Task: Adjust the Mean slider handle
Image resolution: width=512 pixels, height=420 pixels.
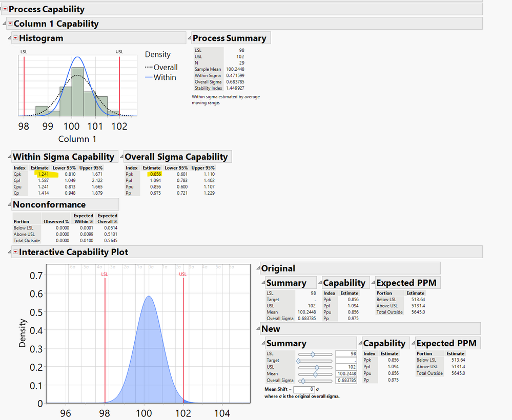Action: pyautogui.click(x=315, y=374)
